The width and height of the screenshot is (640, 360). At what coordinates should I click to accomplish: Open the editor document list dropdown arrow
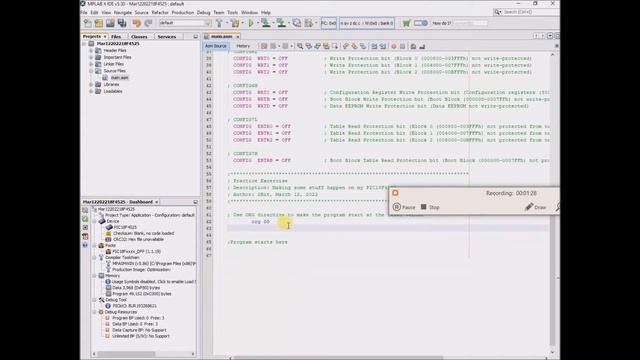[550, 36]
